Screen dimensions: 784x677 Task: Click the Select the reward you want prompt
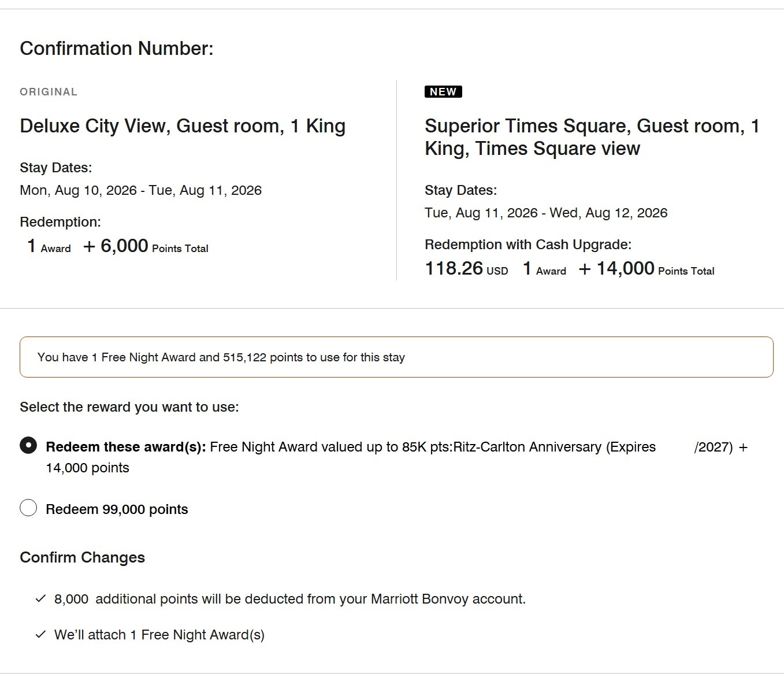pos(129,407)
